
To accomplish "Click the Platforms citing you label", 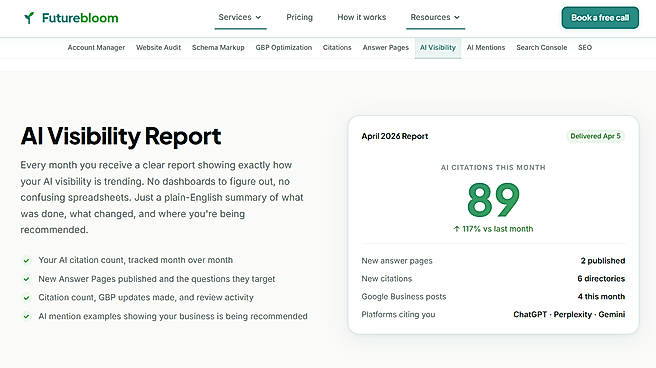I will (x=398, y=314).
